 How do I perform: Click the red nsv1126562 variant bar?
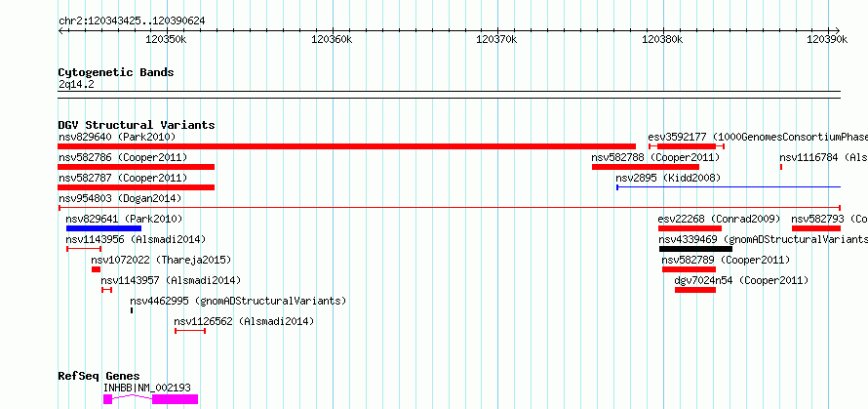tap(190, 331)
